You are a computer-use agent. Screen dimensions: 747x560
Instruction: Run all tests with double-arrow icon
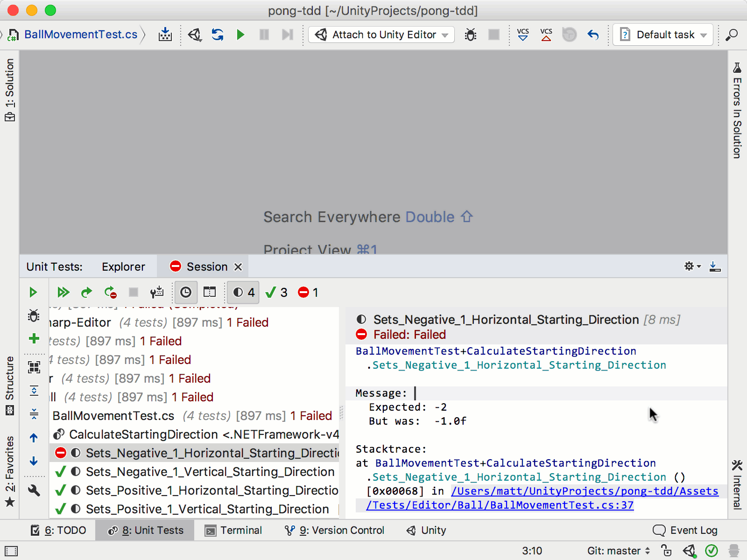(x=63, y=293)
